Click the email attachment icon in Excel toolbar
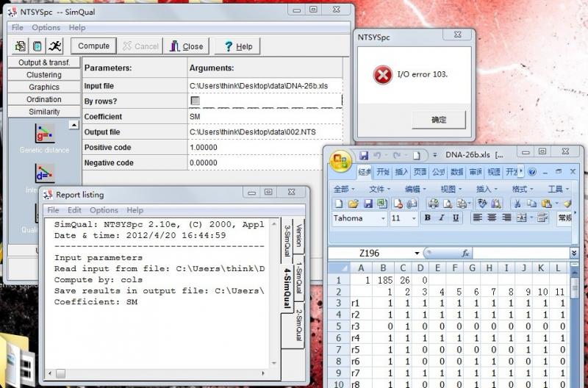 412,204
